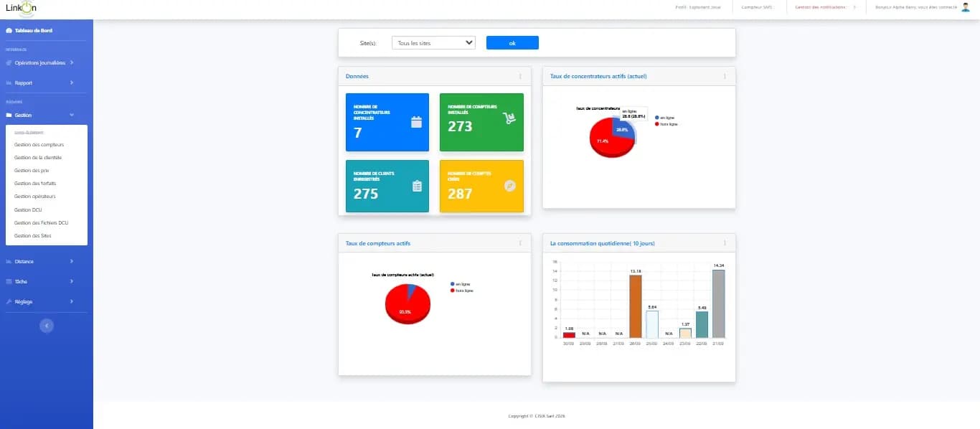Click Taux de compteurs actifs title
This screenshot has width=980, height=429.
tap(378, 243)
